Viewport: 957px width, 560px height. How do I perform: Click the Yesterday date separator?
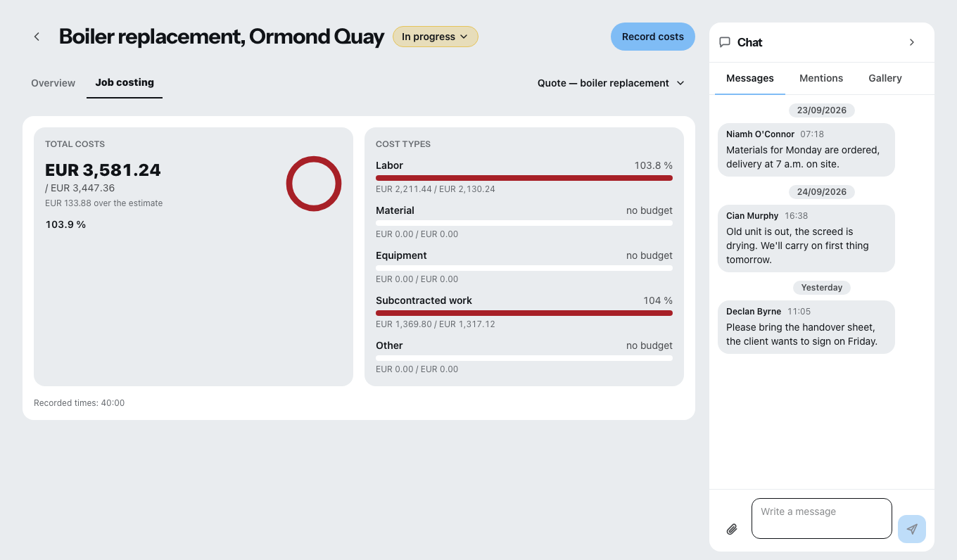pos(822,288)
